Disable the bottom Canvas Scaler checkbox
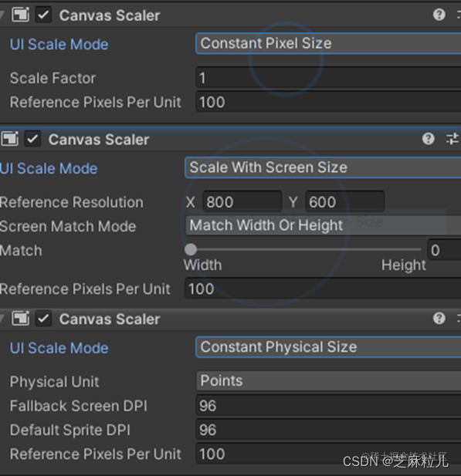Viewport: 461px width, 476px height. [43, 319]
